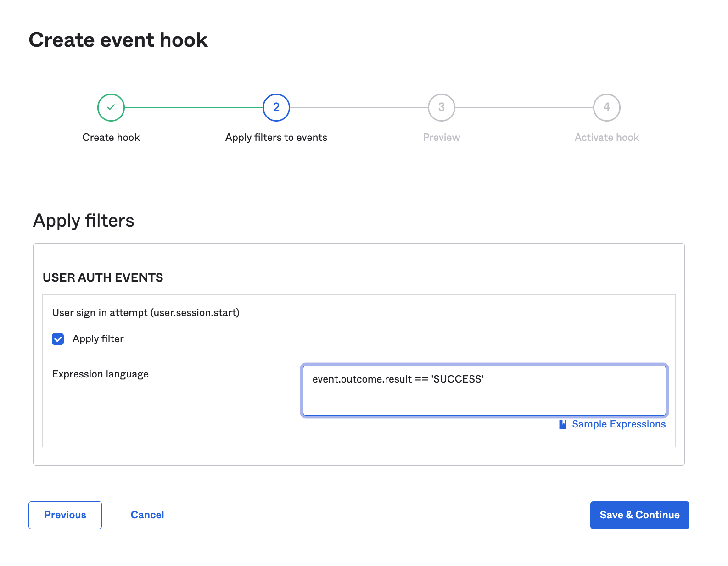Screen dimensions: 728x566
Task: Select 'Apply filters to events' step label
Action: tap(276, 138)
